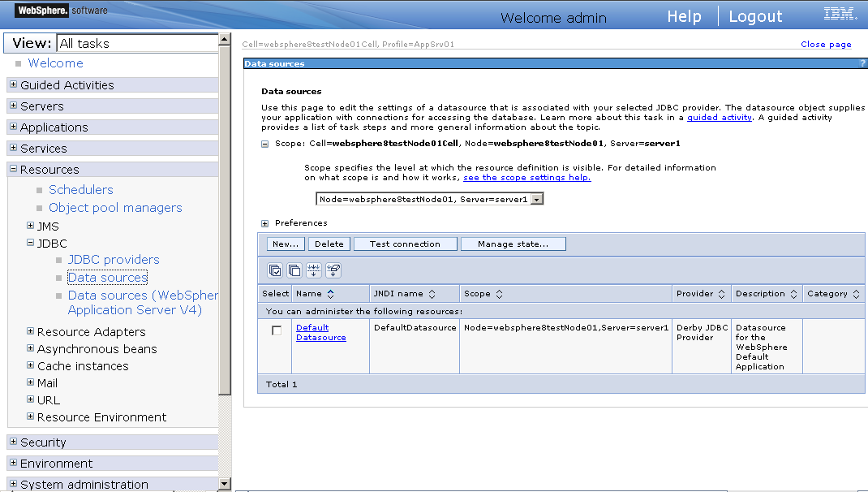Select the Default Datasource checkbox

tap(276, 330)
